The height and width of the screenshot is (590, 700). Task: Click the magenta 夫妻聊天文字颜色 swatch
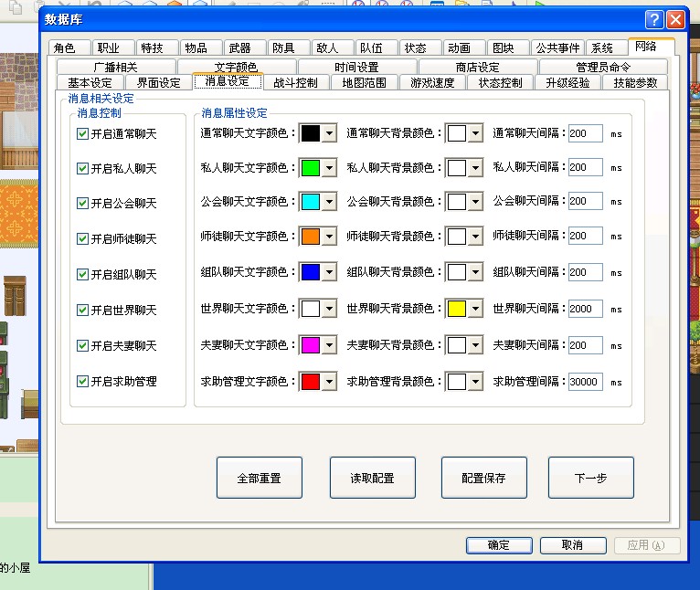(x=311, y=345)
